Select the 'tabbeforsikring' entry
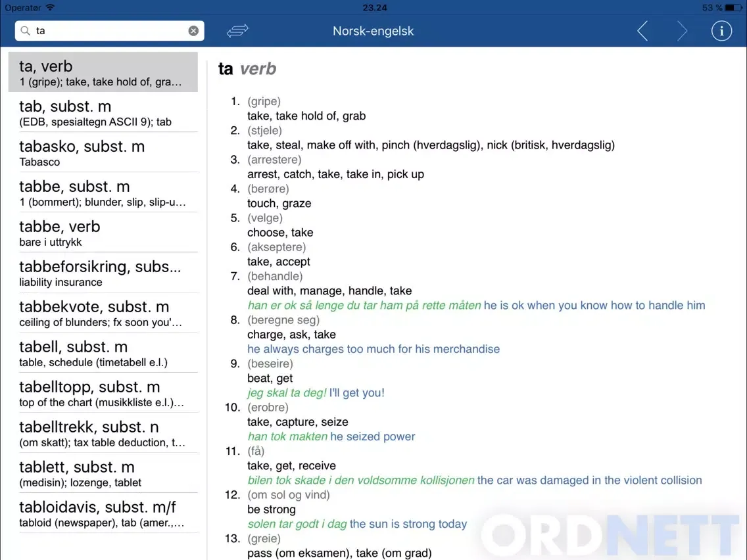747x560 pixels. tap(103, 272)
